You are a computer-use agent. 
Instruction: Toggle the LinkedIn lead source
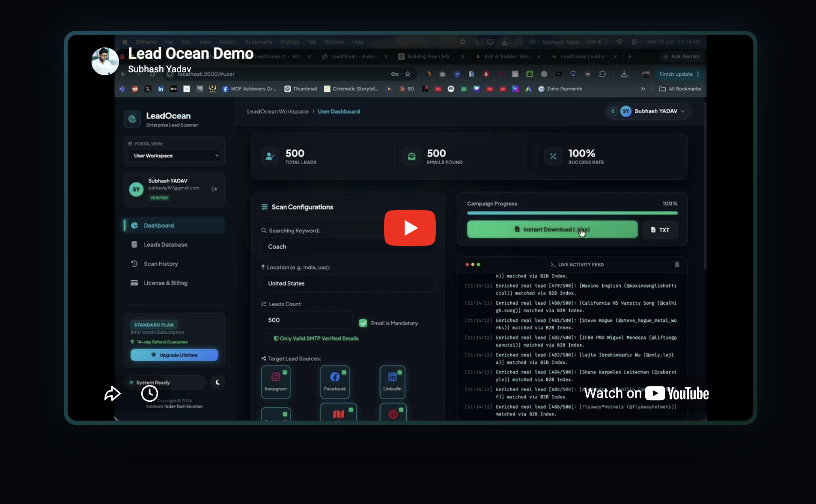392,382
